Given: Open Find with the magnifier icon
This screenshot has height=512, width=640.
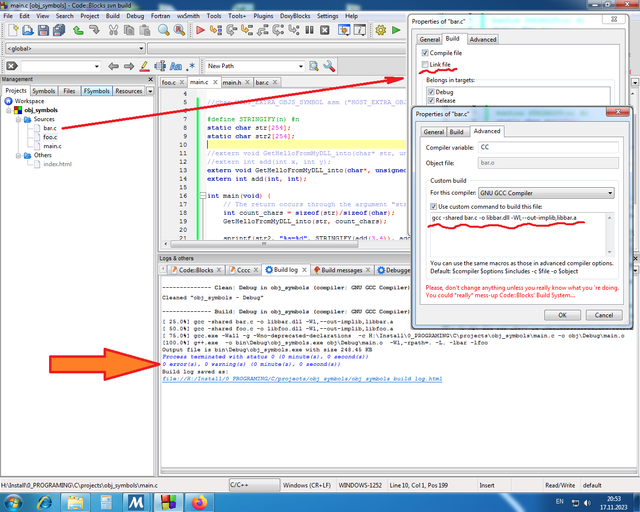Looking at the screenshot, I should coord(164,30).
